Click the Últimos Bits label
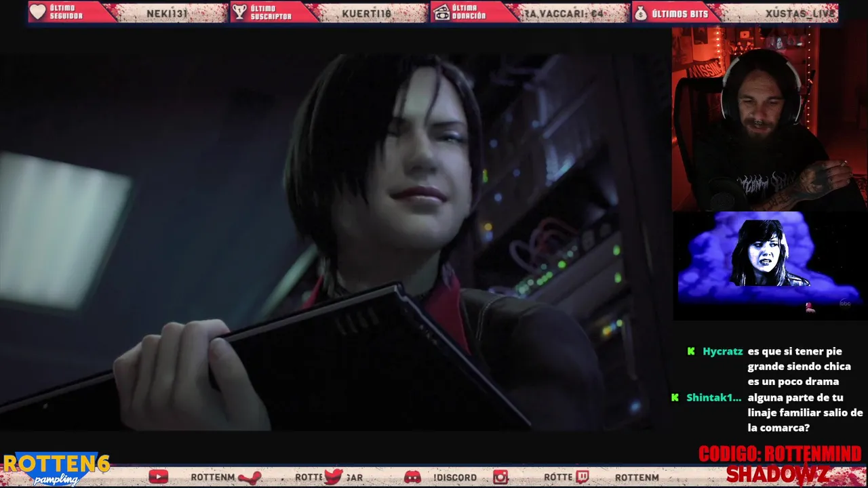 point(679,13)
